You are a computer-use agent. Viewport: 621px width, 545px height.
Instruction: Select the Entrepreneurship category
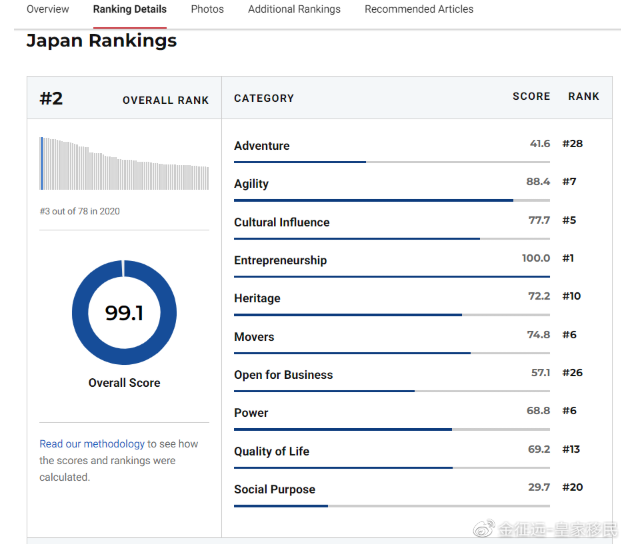point(280,260)
